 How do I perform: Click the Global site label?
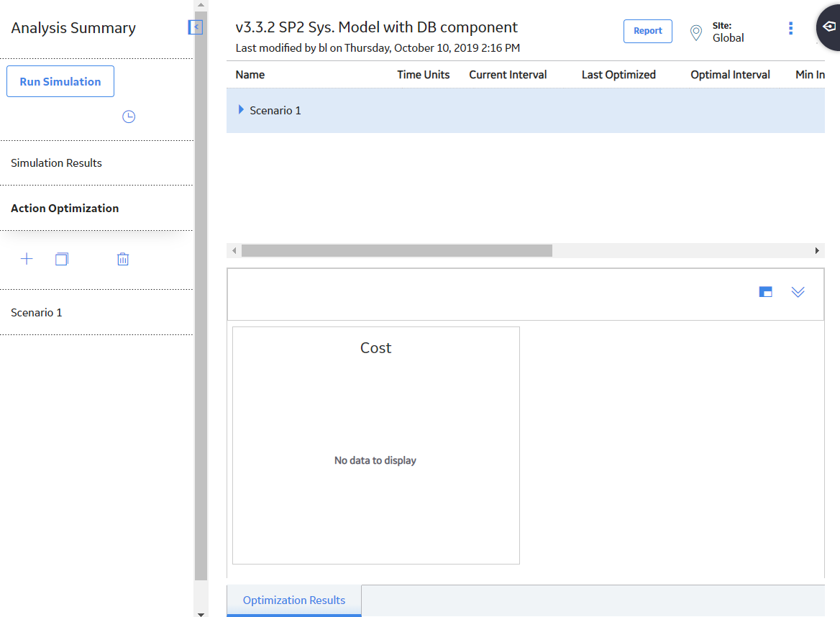pyautogui.click(x=728, y=38)
